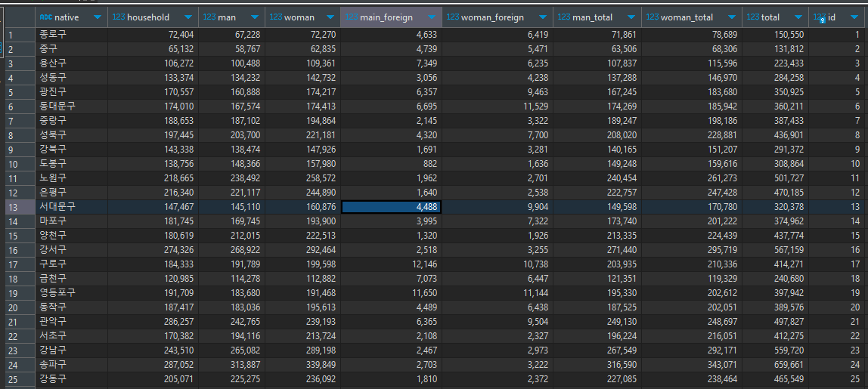Select row number 25 header
868x389 pixels.
click(x=20, y=379)
